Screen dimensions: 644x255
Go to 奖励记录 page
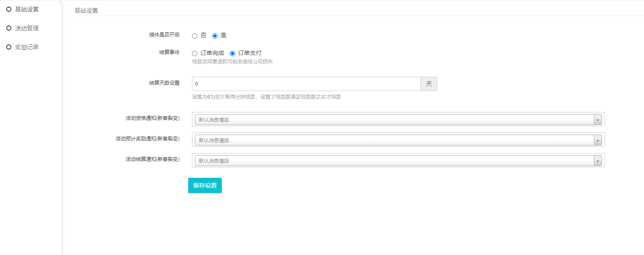click(26, 47)
